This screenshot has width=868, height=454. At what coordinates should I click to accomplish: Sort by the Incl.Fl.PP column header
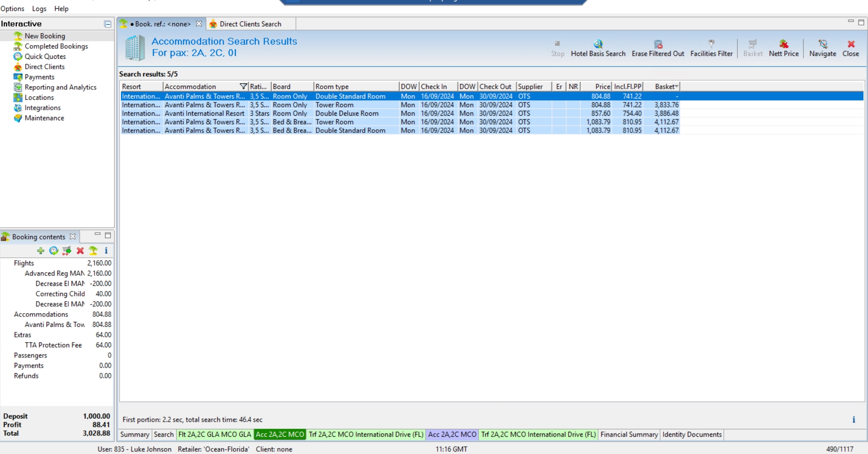point(627,87)
